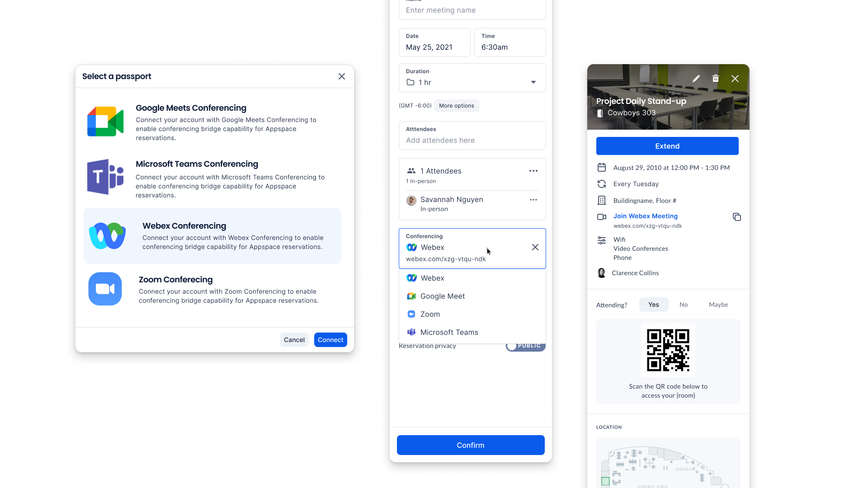The image size is (868, 488).
Task: Delete the reservation with trash icon
Action: [716, 79]
